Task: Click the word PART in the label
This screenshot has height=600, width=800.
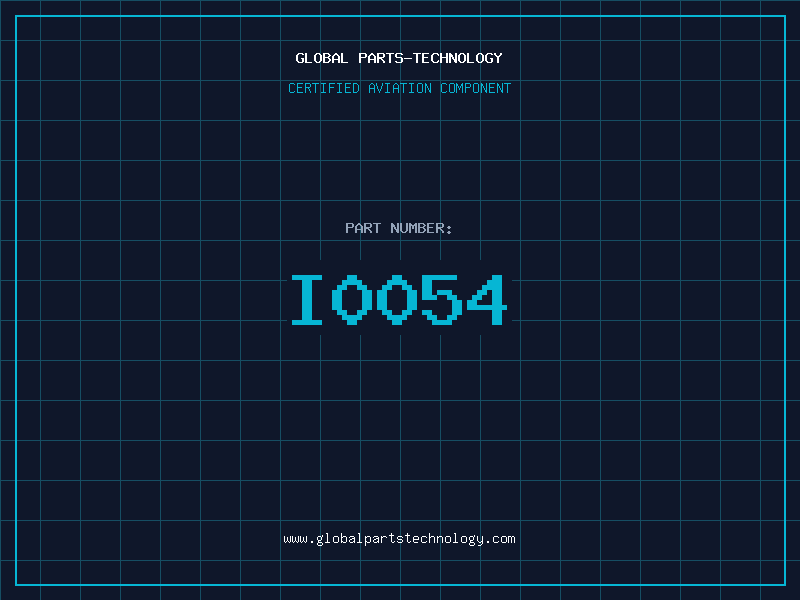Action: 363,228
